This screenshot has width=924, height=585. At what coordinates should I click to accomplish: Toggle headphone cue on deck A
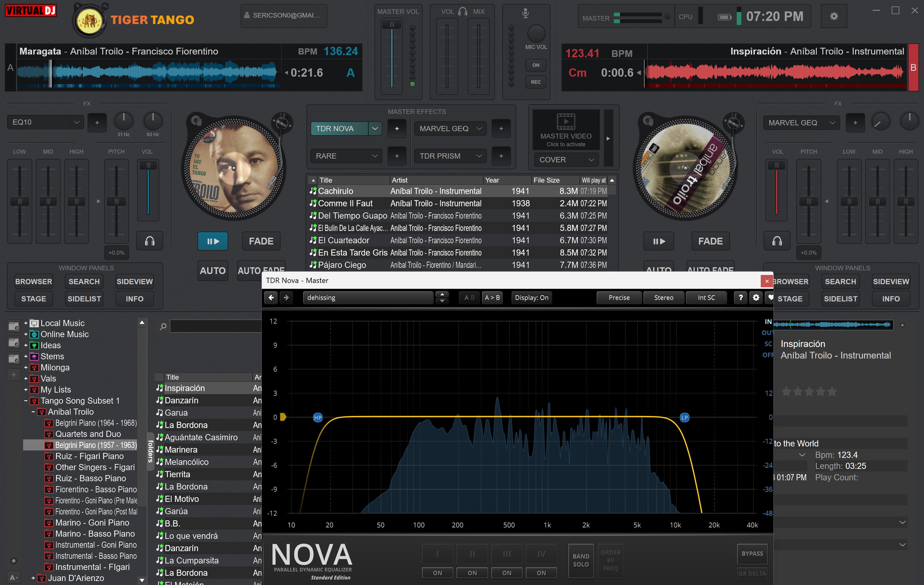pos(150,241)
